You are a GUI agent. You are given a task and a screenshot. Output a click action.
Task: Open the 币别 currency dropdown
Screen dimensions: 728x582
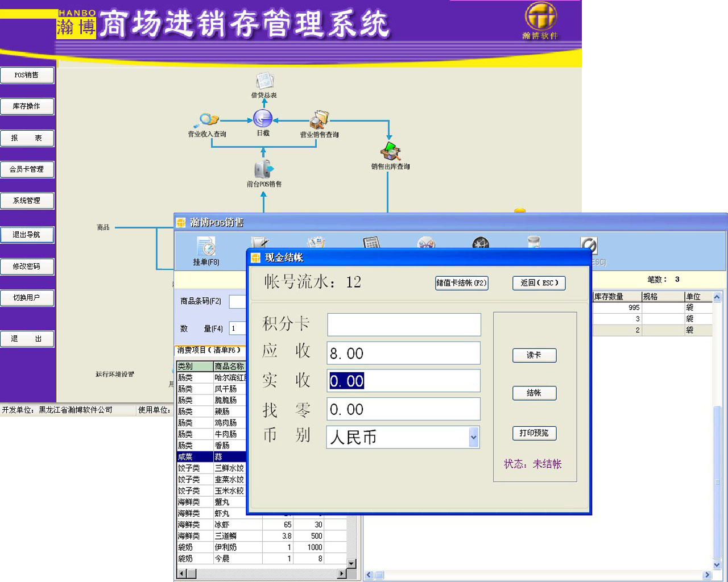tap(473, 437)
